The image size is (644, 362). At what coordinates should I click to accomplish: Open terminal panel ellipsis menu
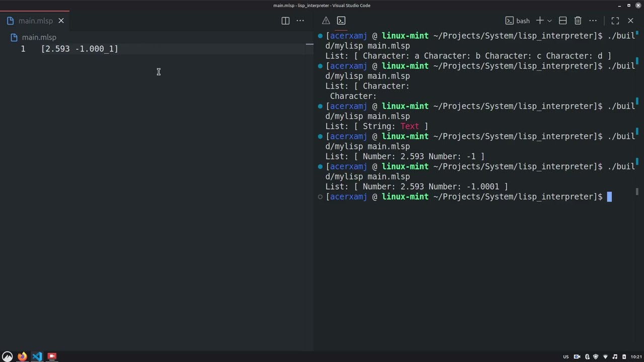[x=593, y=21]
